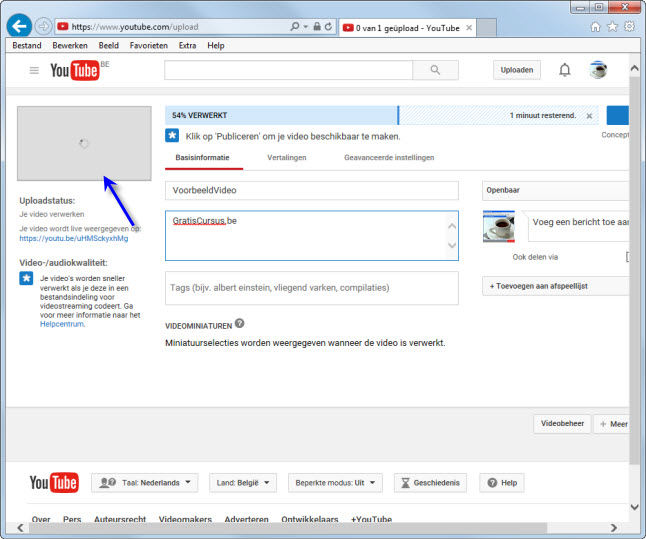Click the Uploaden button

pyautogui.click(x=517, y=70)
